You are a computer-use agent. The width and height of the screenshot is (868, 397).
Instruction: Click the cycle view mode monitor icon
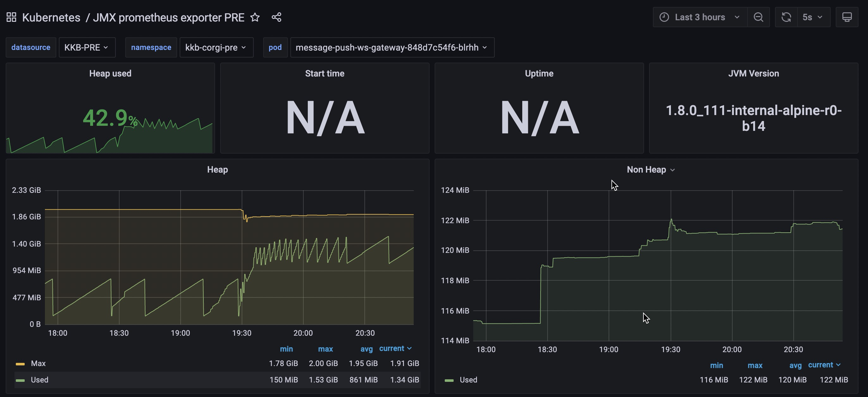(x=847, y=17)
